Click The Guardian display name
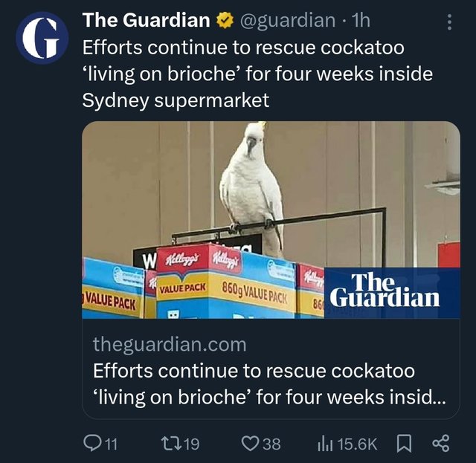Screen dimensions: 476x463 click(x=147, y=20)
